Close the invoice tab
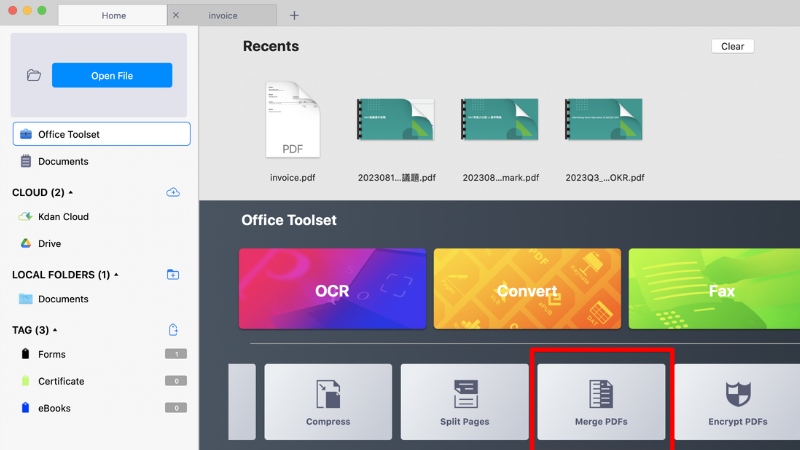The height and width of the screenshot is (450, 800). pos(176,15)
